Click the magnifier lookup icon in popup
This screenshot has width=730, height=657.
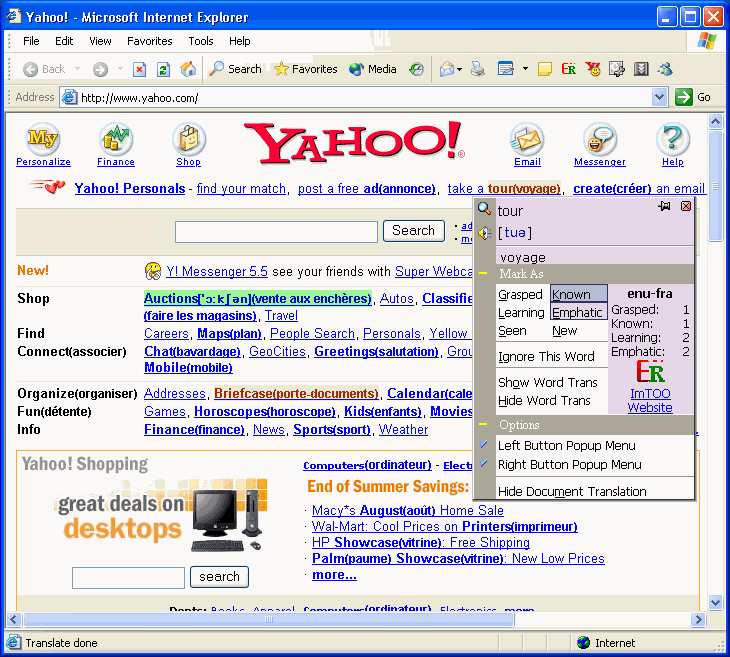coord(484,209)
